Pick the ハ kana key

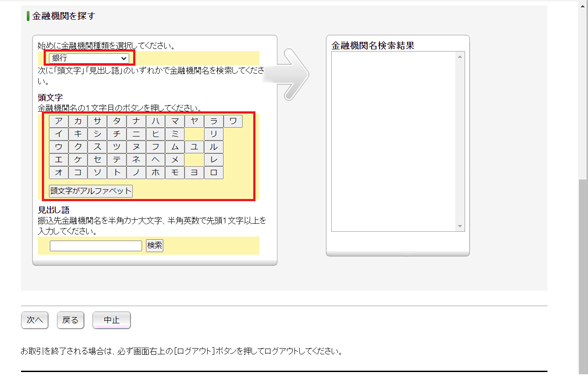point(156,121)
